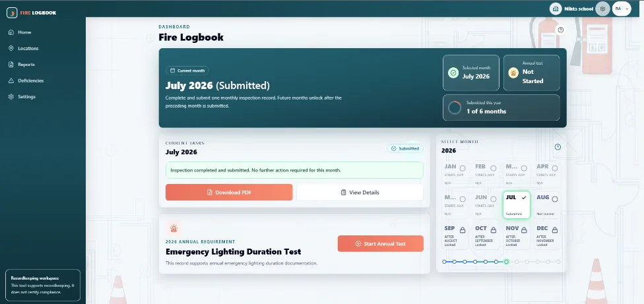Click the Current month calendar chip

tap(187, 71)
